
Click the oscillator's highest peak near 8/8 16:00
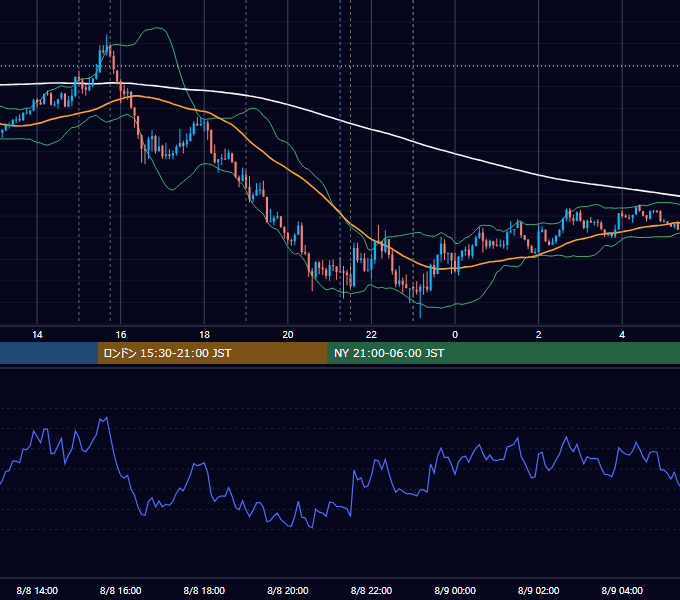(x=106, y=418)
